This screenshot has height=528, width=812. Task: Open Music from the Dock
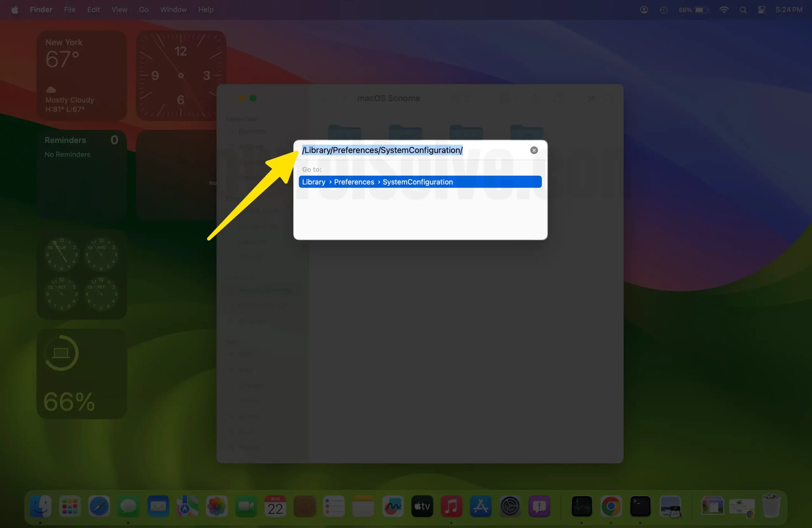pyautogui.click(x=451, y=506)
